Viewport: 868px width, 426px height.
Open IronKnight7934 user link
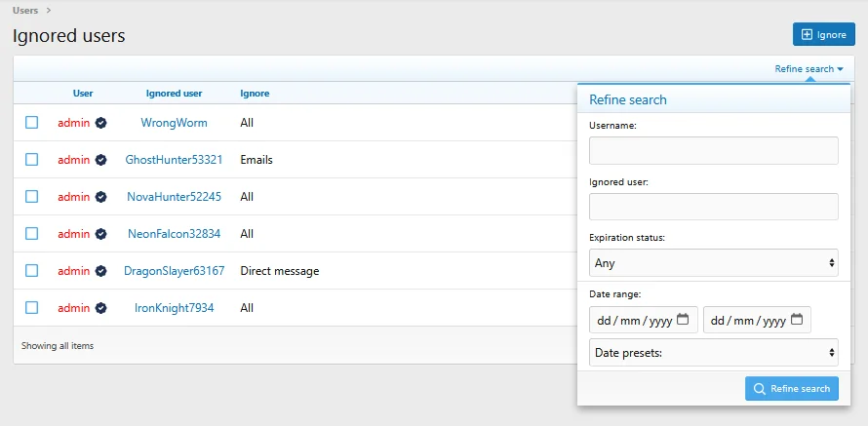tap(175, 308)
